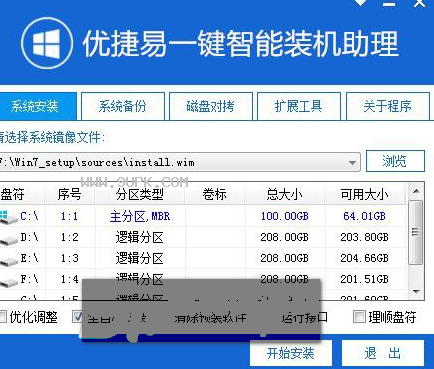Select the C:\ drive letter text
Viewport: 434px width, 369px height.
pos(29,216)
